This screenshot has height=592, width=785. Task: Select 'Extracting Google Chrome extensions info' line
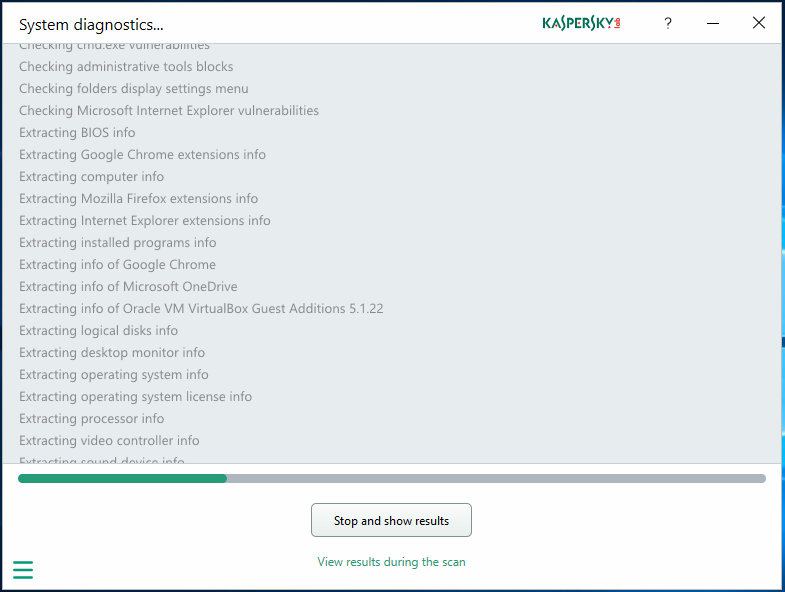pyautogui.click(x=142, y=155)
